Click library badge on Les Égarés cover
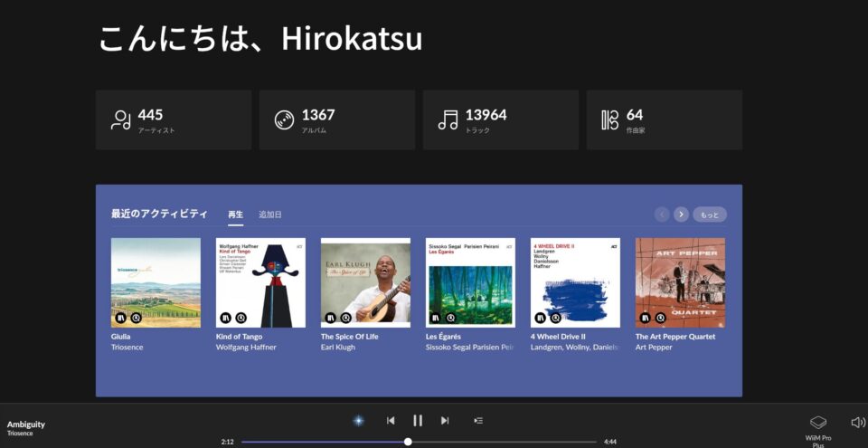Image resolution: width=868 pixels, height=448 pixels. coord(435,319)
